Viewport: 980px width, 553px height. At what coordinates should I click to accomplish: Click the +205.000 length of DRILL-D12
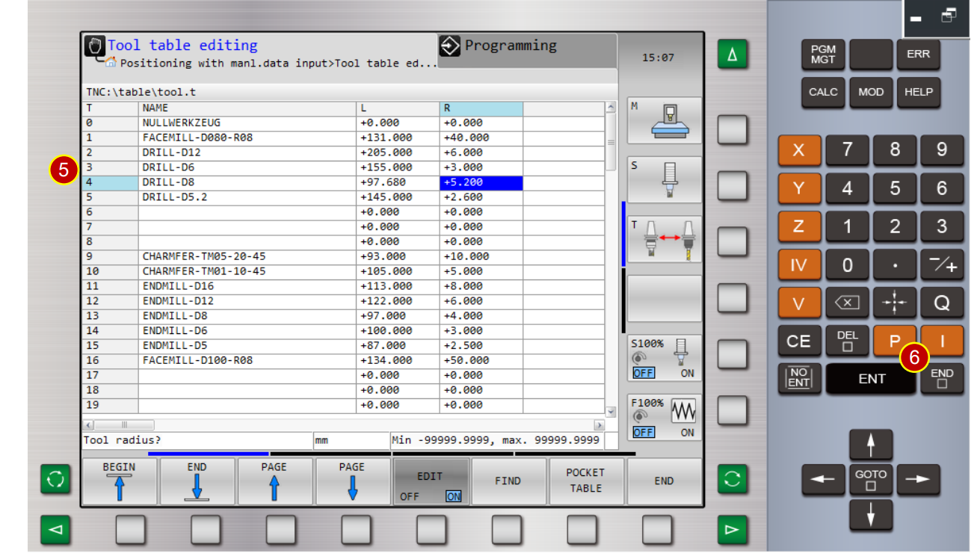pyautogui.click(x=386, y=152)
